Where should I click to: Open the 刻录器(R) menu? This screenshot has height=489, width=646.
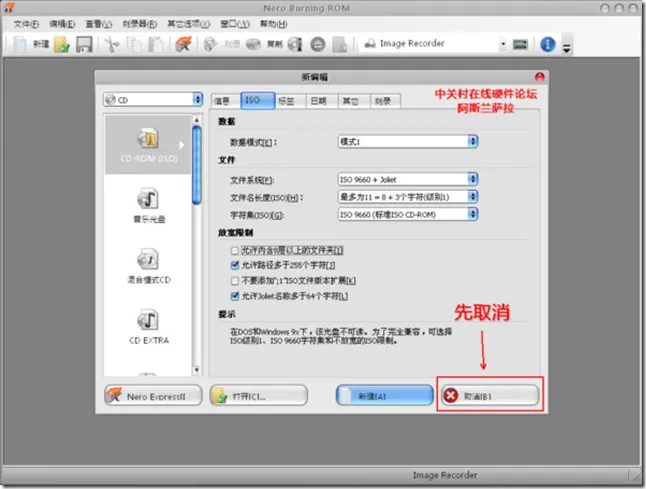pos(140,24)
